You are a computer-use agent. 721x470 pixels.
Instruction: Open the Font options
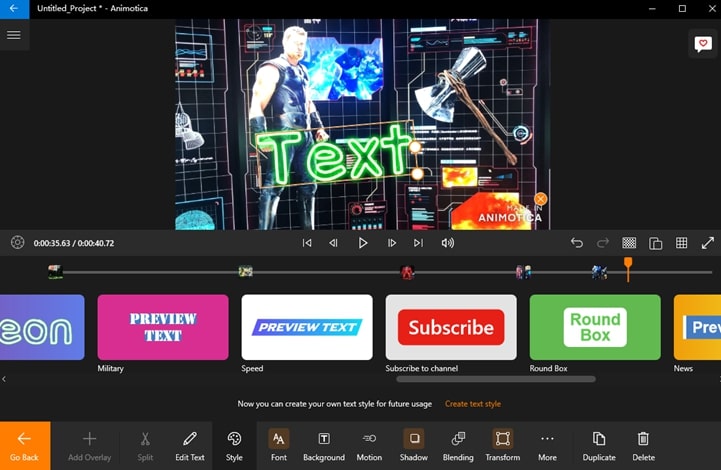(x=279, y=446)
